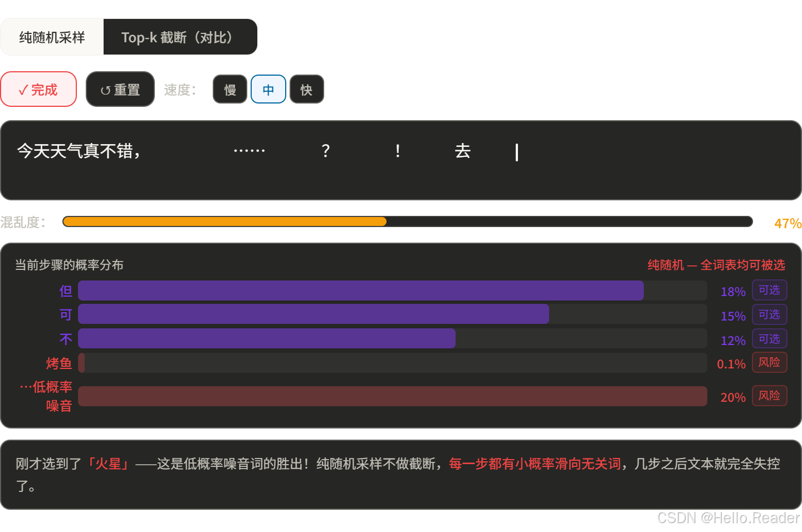This screenshot has height=532, width=802.
Task: Switch to the 纯随机采样 tab
Action: pos(52,37)
